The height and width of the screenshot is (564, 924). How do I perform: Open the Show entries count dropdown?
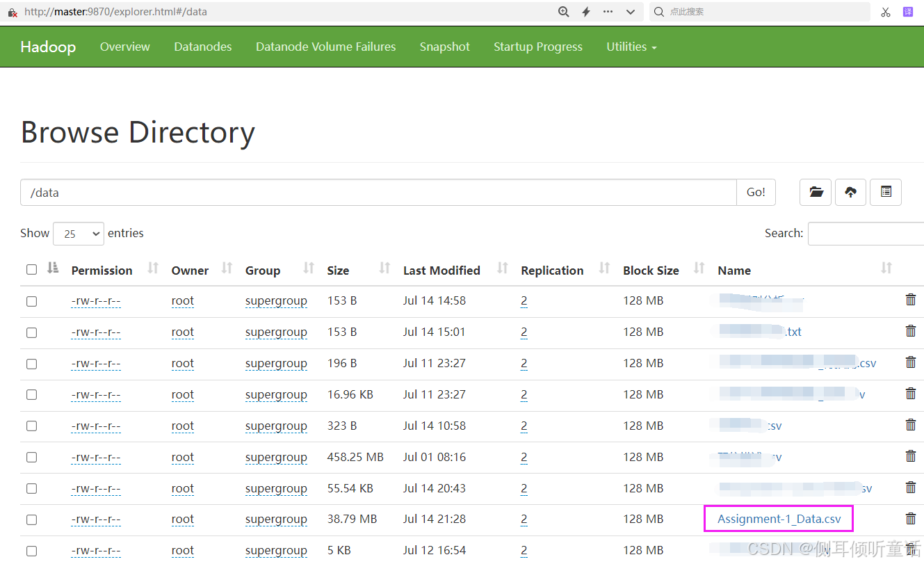point(79,234)
